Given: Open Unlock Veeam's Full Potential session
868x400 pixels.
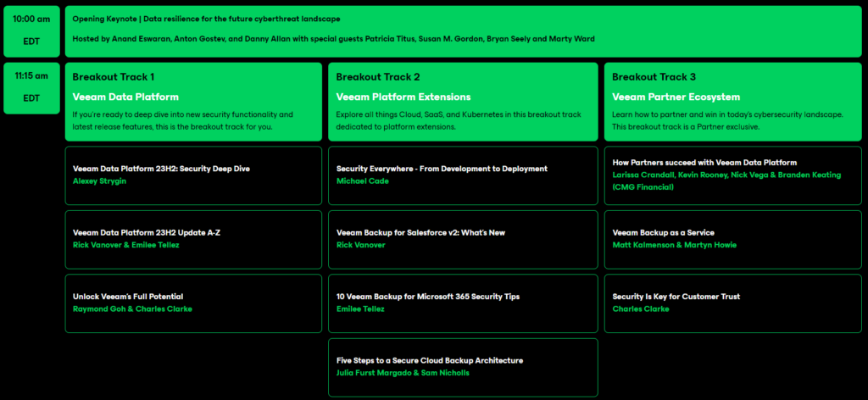Looking at the screenshot, I should tap(193, 303).
